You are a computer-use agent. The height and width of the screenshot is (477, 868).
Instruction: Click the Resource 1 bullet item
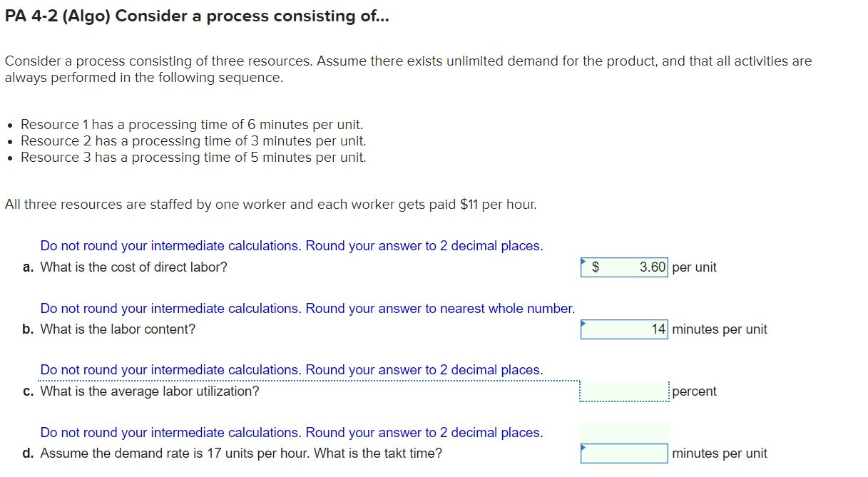click(191, 124)
